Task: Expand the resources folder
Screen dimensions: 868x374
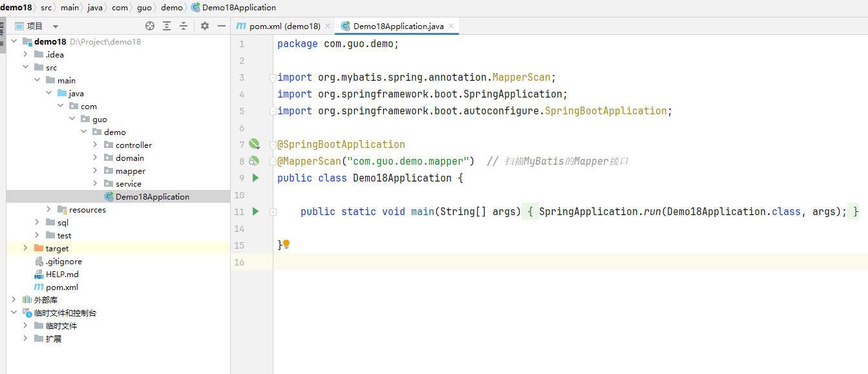Action: point(48,209)
